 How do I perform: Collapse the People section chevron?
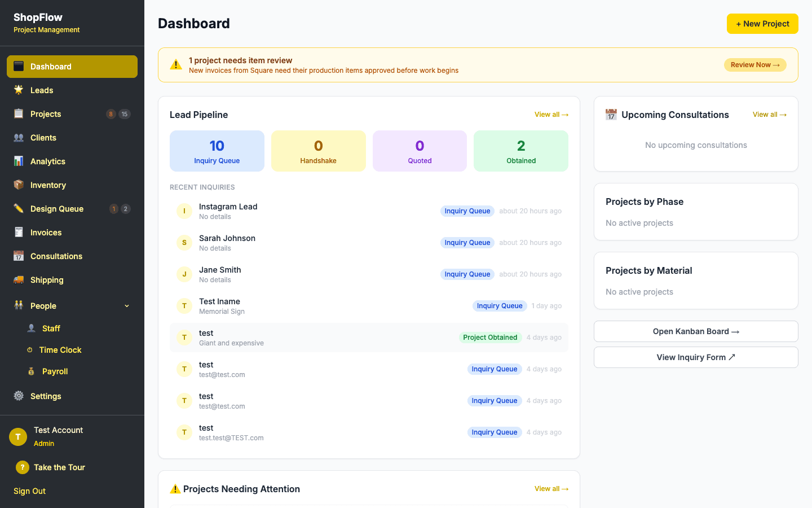126,305
